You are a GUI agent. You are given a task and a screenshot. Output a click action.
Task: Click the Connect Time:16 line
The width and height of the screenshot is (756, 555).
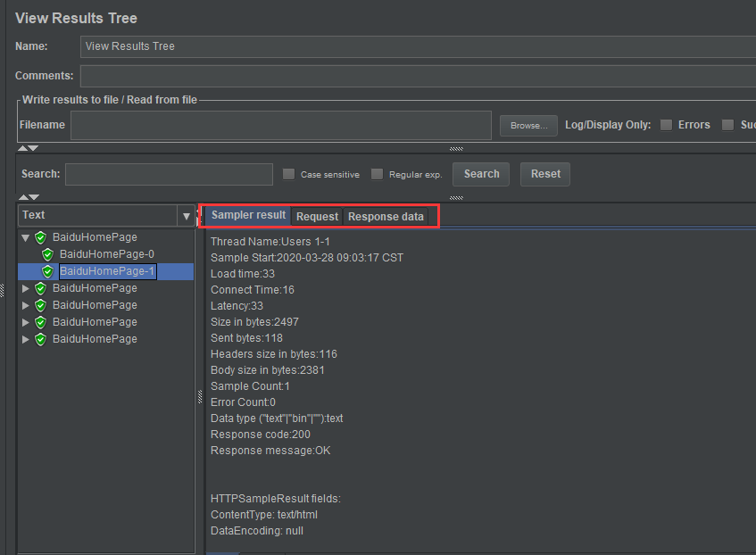pos(253,290)
